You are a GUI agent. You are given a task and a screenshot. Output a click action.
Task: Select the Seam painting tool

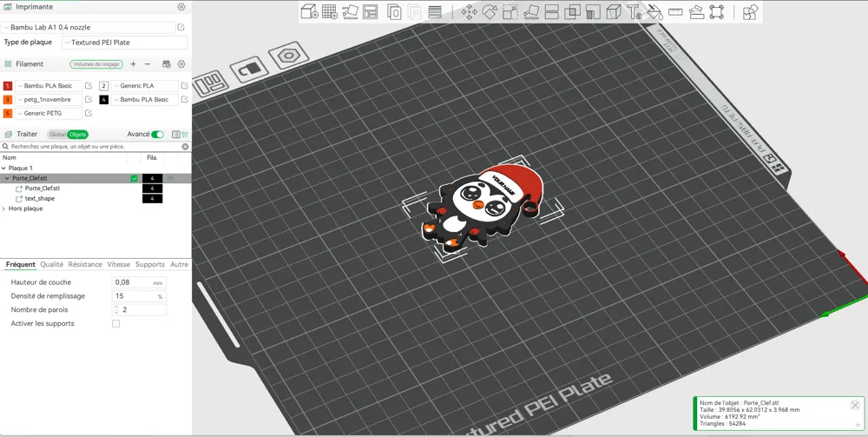(614, 11)
